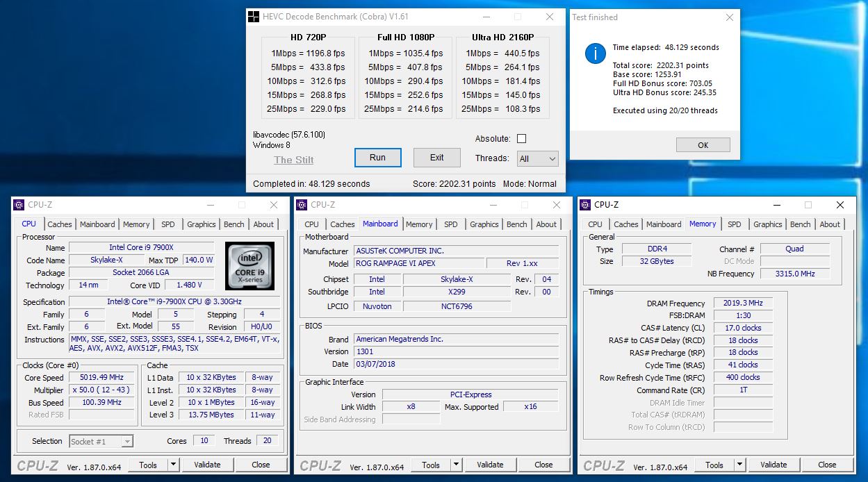
Task: Select SPD tab in the Mainboard CPU-Z window
Action: pos(451,224)
